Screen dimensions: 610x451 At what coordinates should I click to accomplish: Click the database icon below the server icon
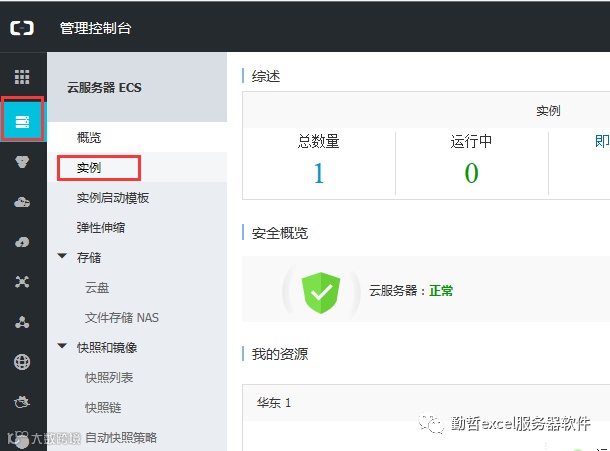coord(22,162)
